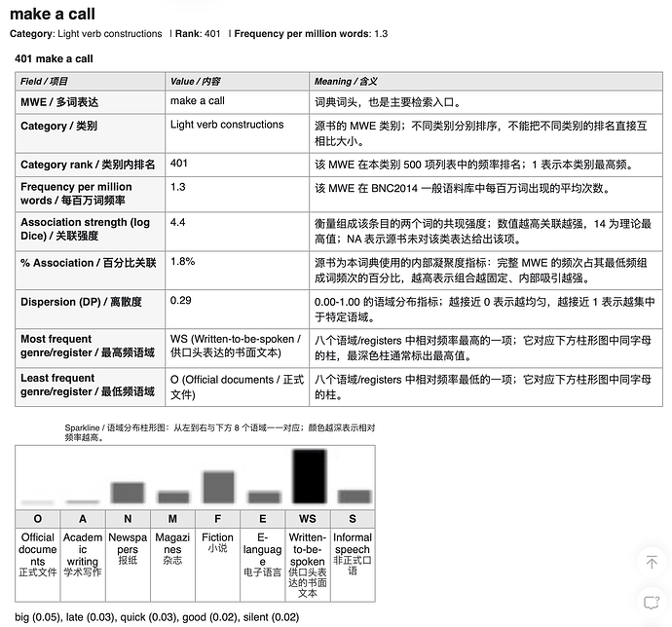Click the S register header cell
Screen dimensions: 672x627
point(353,519)
